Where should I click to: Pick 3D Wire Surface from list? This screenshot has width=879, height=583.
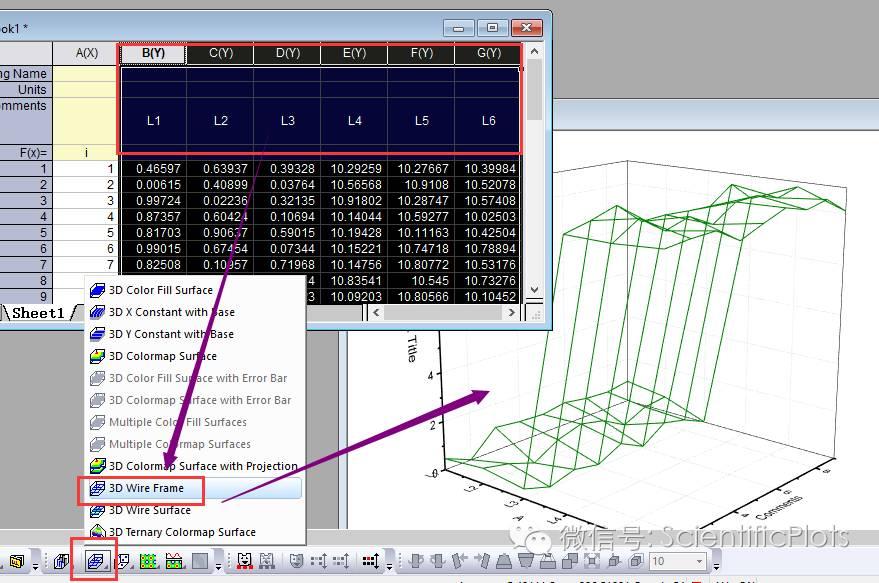149,510
